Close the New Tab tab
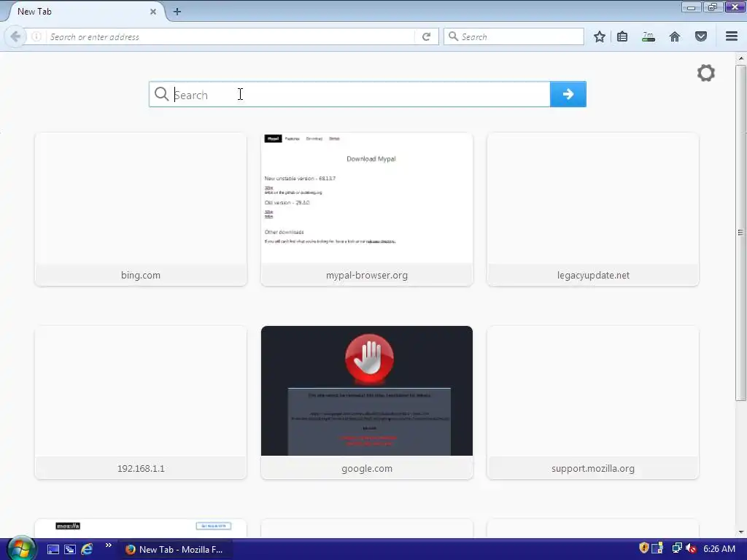The image size is (747, 560). [x=153, y=12]
